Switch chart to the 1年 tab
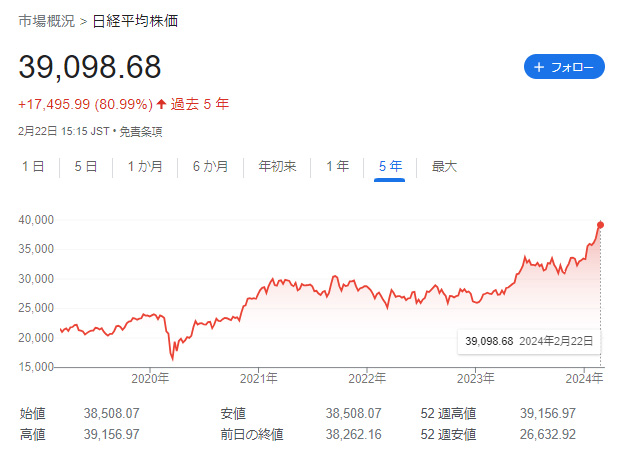The width and height of the screenshot is (626, 454). [x=337, y=167]
